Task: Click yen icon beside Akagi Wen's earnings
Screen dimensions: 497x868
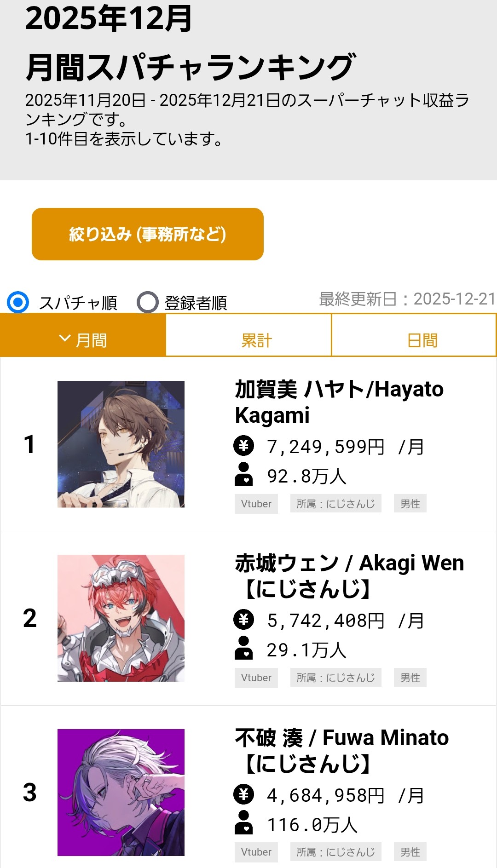Action: (x=243, y=619)
